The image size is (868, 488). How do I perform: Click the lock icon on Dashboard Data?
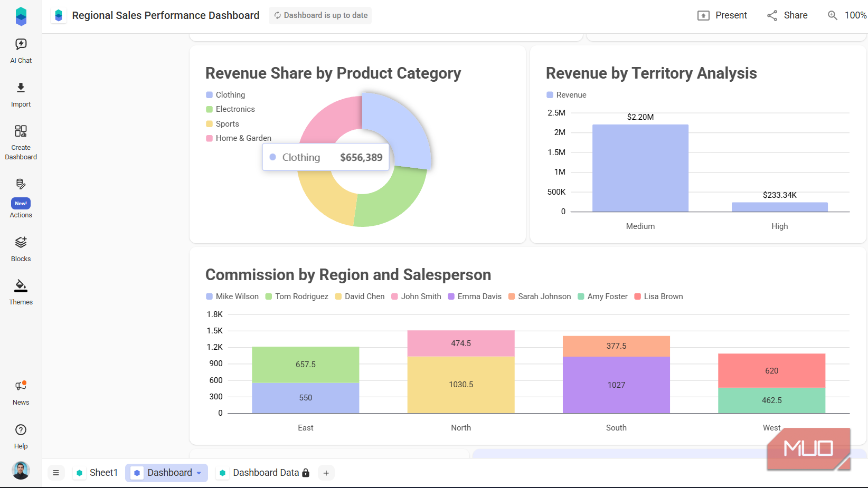[306, 473]
